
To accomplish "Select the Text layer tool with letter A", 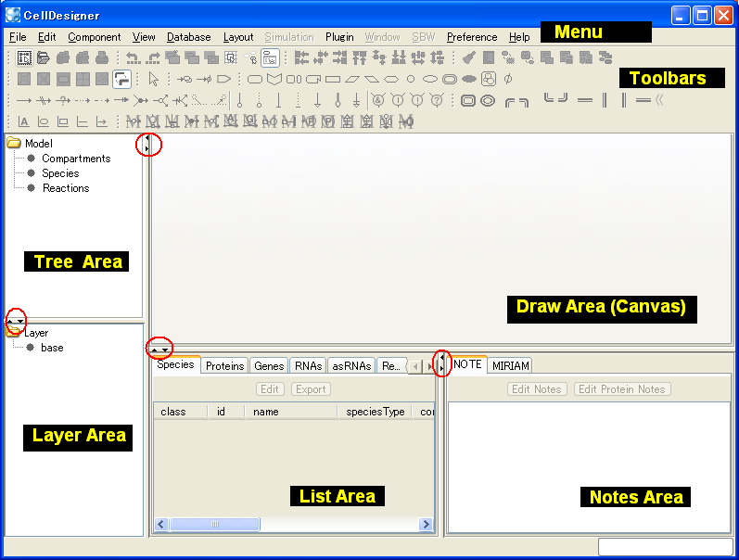I will point(23,122).
